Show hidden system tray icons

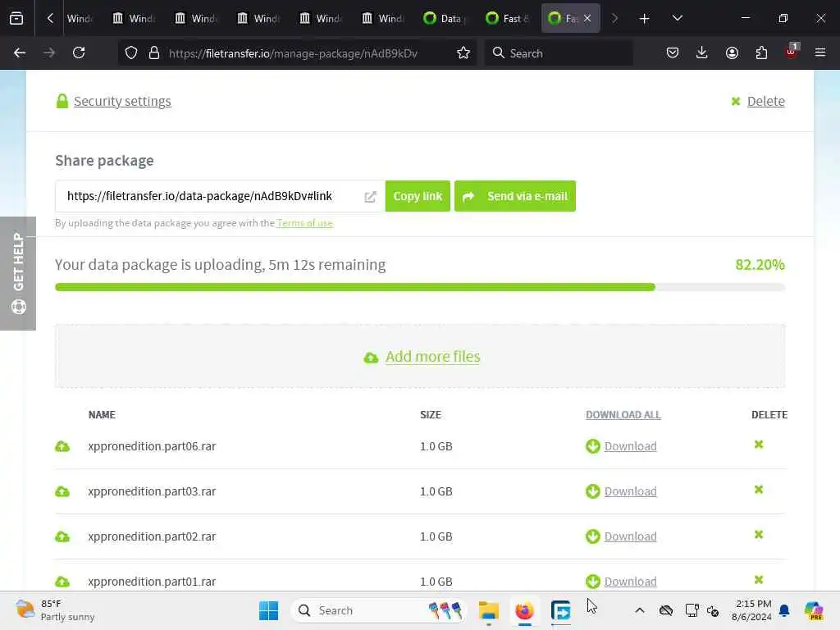(640, 610)
